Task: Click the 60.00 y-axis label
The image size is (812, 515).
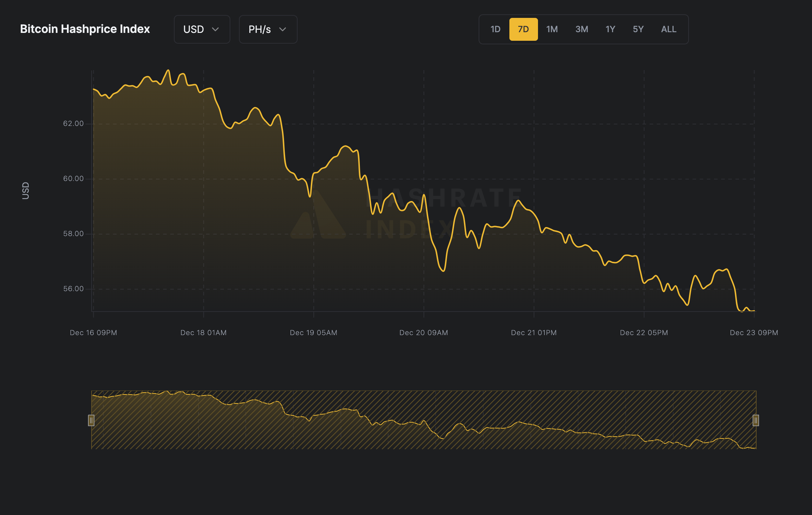Action: click(x=73, y=178)
